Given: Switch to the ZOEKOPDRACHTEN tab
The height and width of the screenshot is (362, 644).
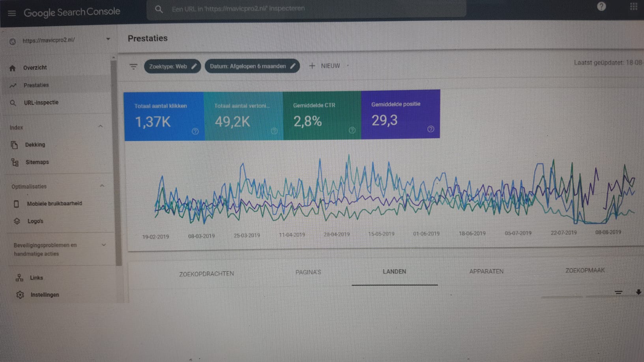Looking at the screenshot, I should click(206, 274).
